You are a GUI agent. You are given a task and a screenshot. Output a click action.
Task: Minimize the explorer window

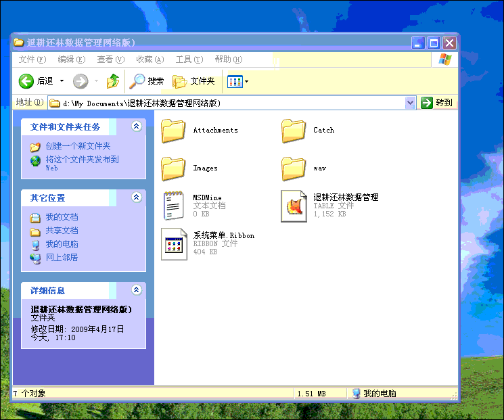click(418, 43)
